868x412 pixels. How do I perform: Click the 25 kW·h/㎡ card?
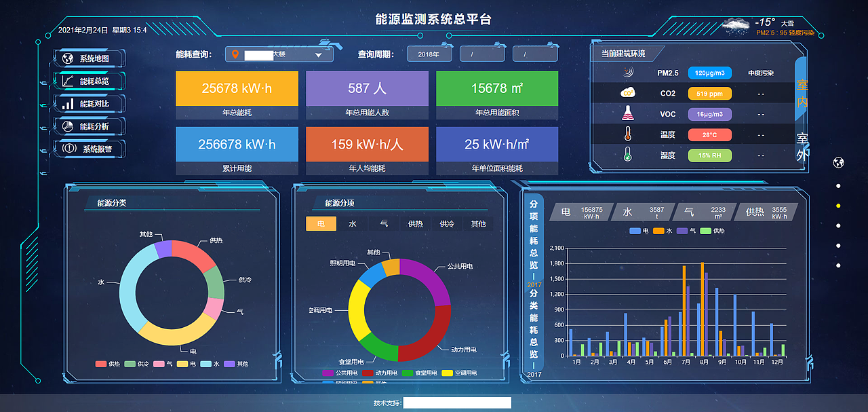(x=497, y=150)
